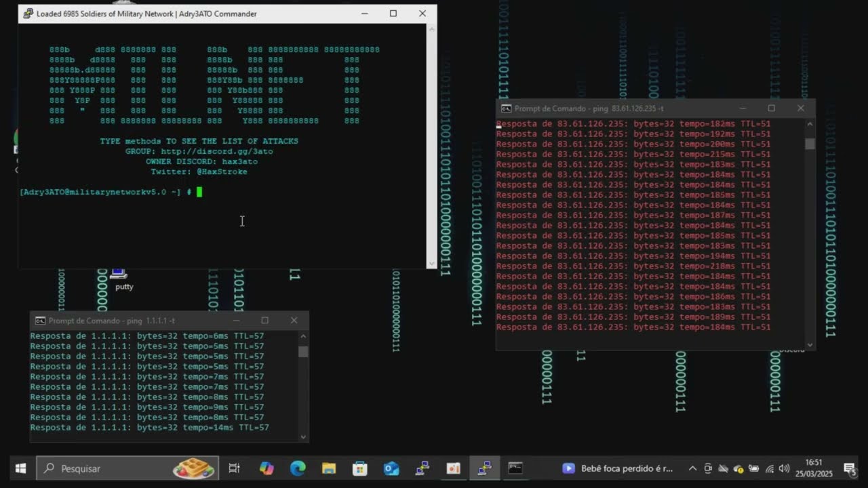The height and width of the screenshot is (488, 868).
Task: Minimize the ping 83.61.126.235 command window
Action: [x=743, y=108]
